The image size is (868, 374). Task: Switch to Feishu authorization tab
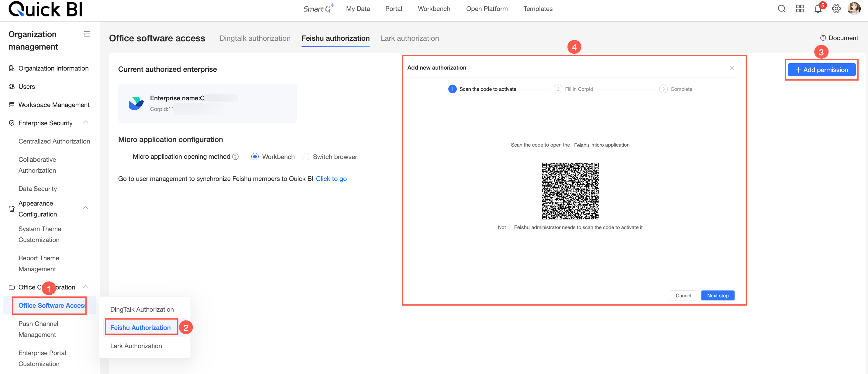point(336,38)
